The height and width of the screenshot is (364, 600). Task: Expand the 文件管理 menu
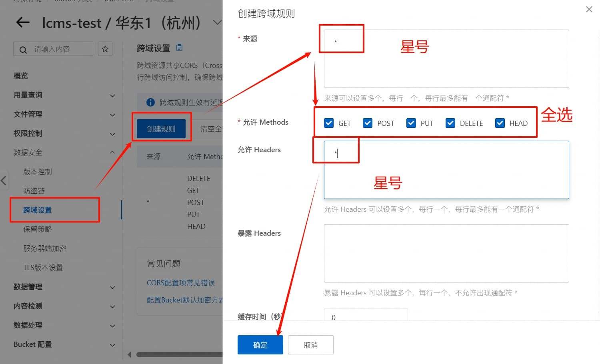pos(112,115)
